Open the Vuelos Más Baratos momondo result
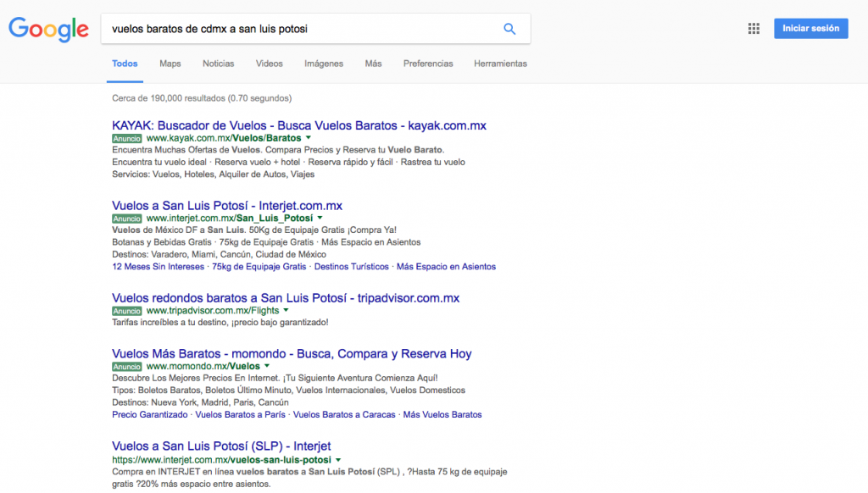 pos(292,353)
